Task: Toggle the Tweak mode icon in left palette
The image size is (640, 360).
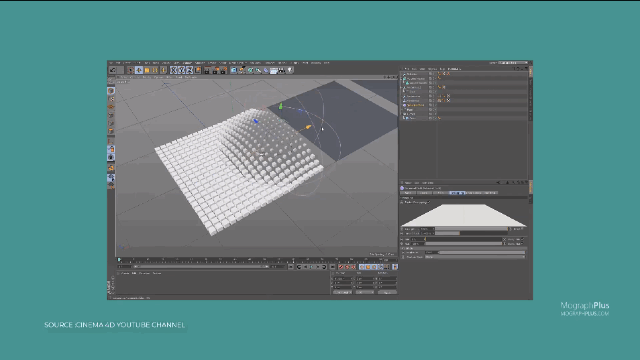Action: [111, 149]
